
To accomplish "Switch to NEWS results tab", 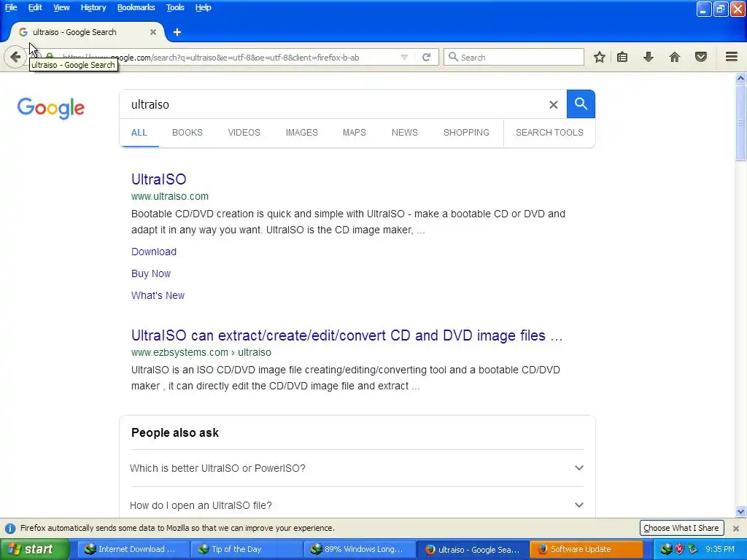I will (x=404, y=133).
